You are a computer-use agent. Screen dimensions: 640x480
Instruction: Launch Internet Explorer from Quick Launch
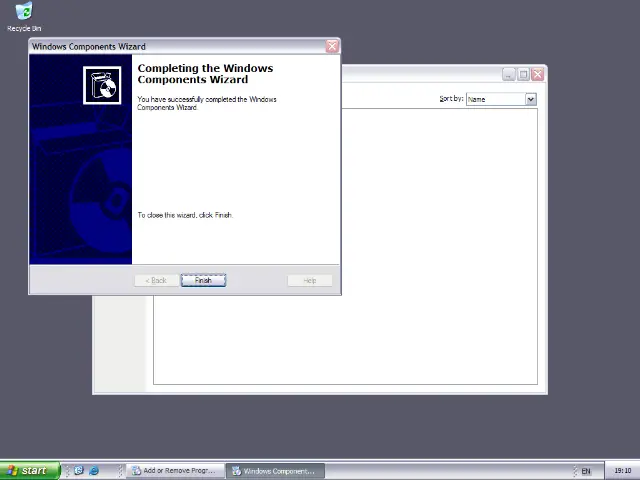(x=94, y=471)
